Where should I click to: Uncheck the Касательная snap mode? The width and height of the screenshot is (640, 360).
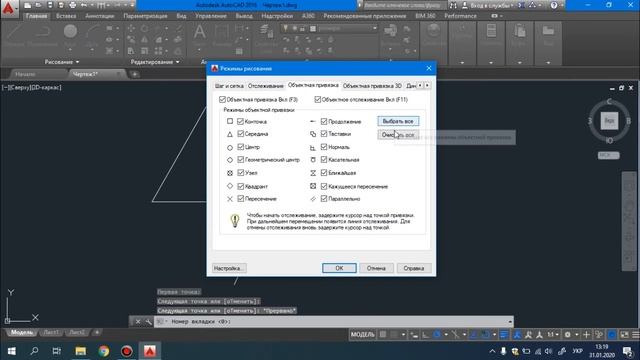pos(324,160)
